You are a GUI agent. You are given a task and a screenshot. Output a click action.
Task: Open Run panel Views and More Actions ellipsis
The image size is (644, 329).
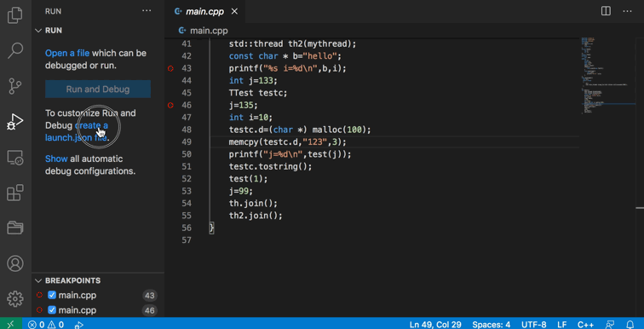pyautogui.click(x=147, y=11)
